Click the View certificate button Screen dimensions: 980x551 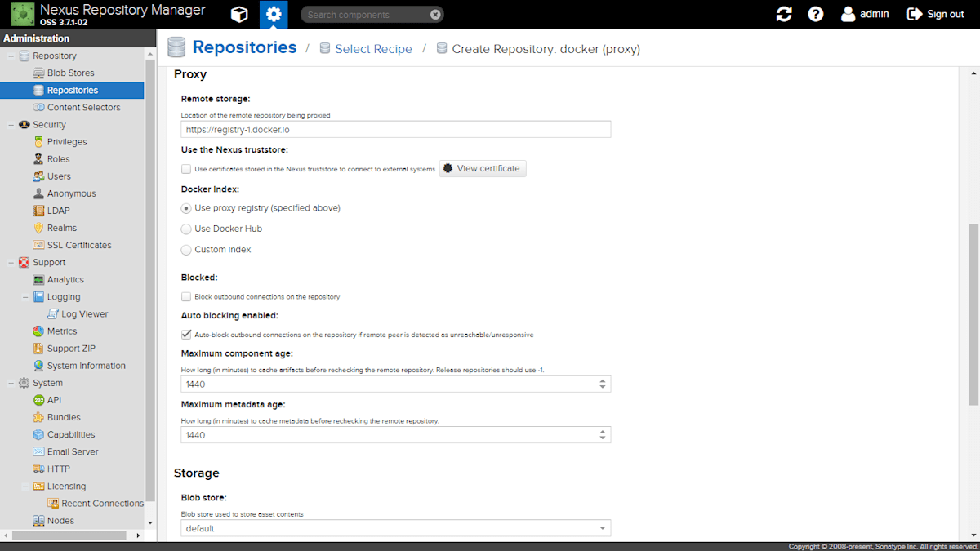(483, 169)
